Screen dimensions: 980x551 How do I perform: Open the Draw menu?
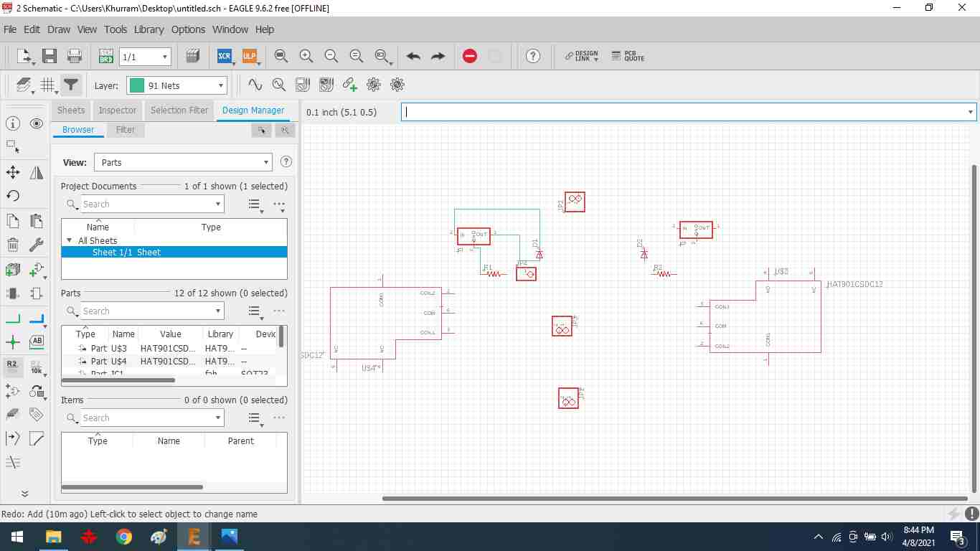(x=59, y=29)
